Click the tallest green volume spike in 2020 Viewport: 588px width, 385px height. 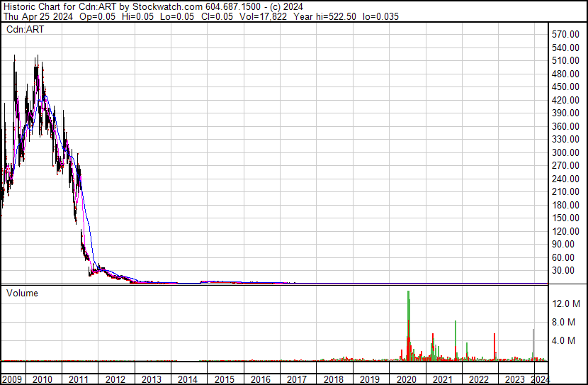coord(408,312)
